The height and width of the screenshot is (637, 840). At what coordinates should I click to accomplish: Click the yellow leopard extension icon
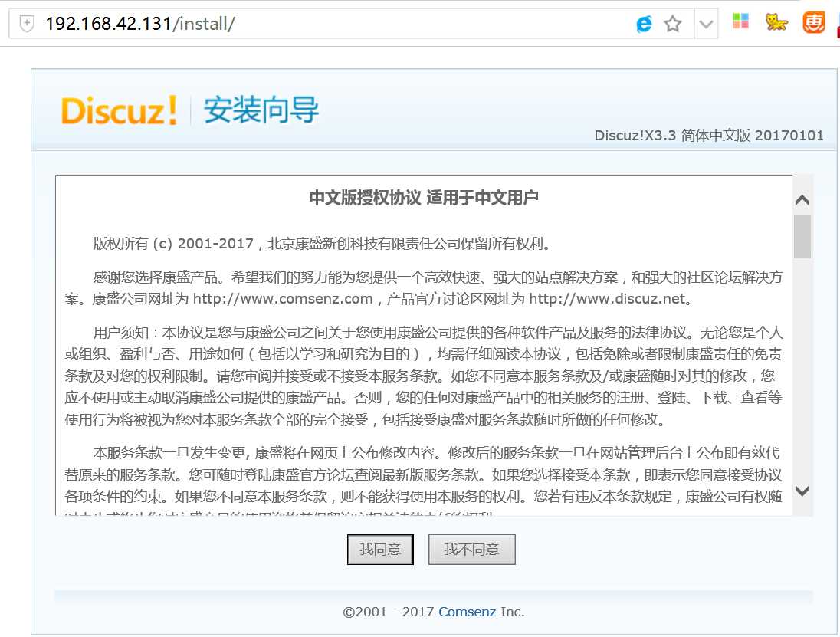[x=776, y=22]
